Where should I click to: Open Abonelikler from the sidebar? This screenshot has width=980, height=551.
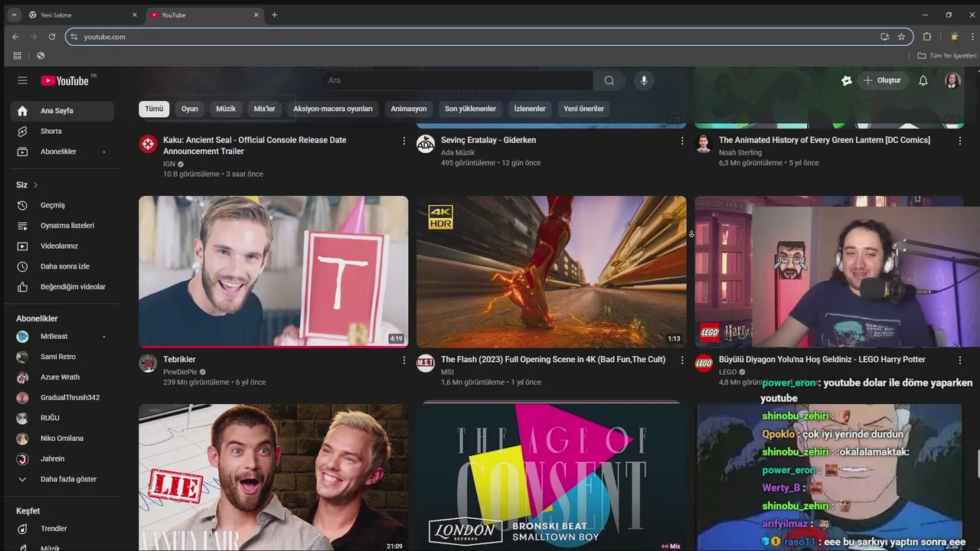pos(63,152)
